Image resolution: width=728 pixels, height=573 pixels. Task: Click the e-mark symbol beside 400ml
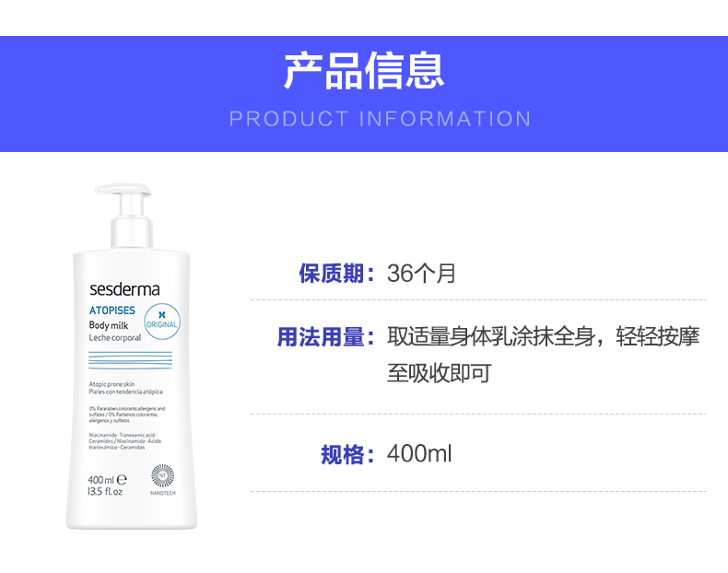pyautogui.click(x=122, y=480)
